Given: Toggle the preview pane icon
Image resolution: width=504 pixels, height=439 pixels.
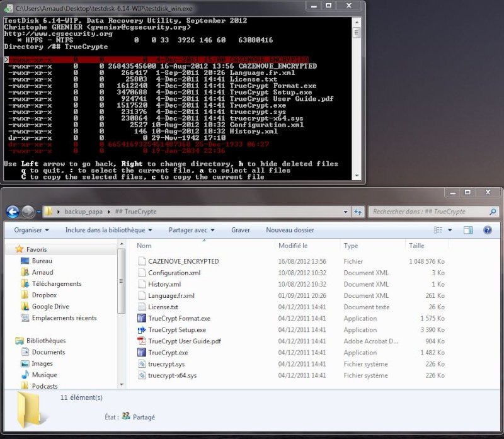Looking at the screenshot, I should [x=468, y=230].
